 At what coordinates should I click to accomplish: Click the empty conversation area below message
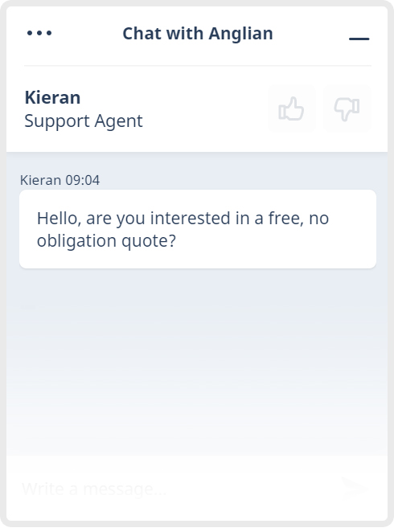pos(197,366)
